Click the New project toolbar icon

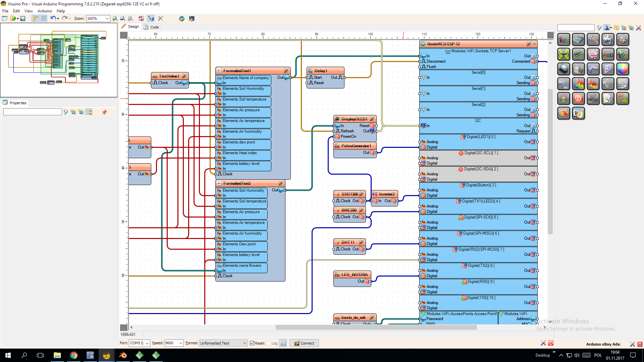pos(5,18)
